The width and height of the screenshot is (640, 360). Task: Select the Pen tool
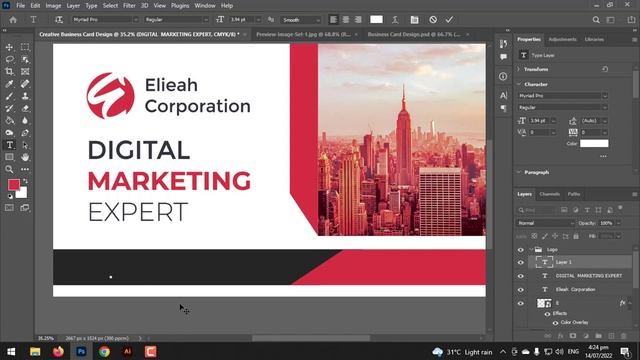pyautogui.click(x=25, y=133)
